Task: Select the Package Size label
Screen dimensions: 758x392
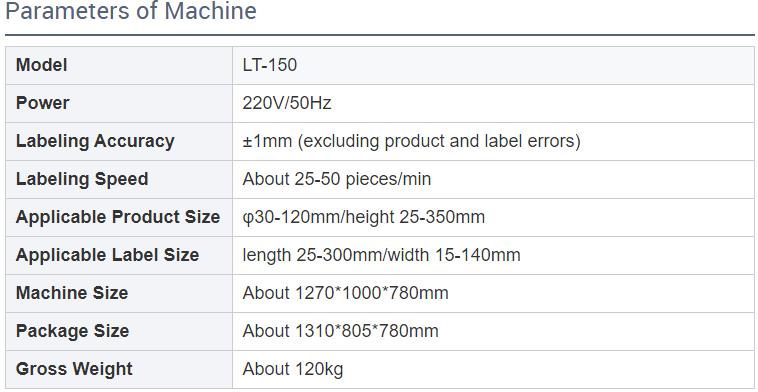Action: click(x=73, y=331)
